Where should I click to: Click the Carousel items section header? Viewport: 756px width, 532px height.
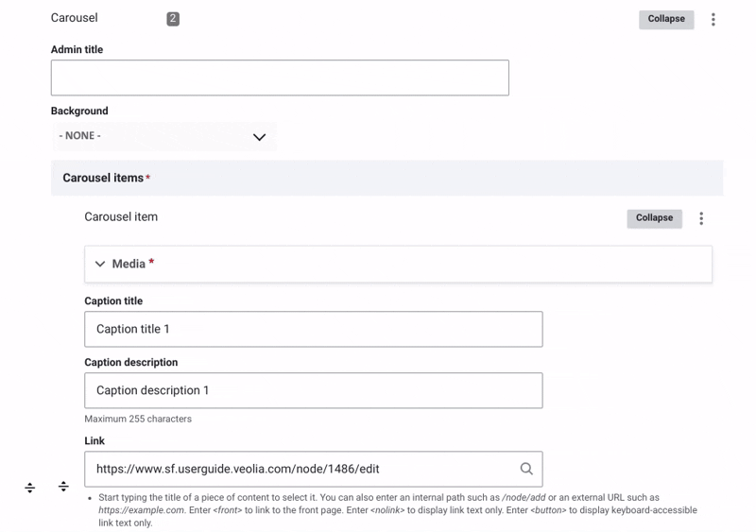click(x=103, y=178)
